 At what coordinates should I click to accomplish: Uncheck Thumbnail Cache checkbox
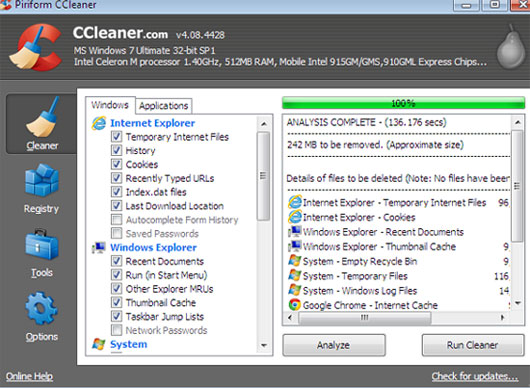(117, 302)
